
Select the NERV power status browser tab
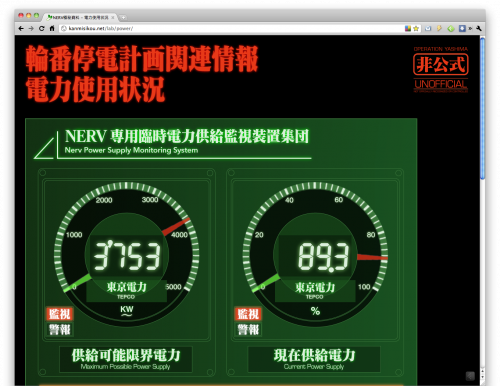tap(80, 17)
